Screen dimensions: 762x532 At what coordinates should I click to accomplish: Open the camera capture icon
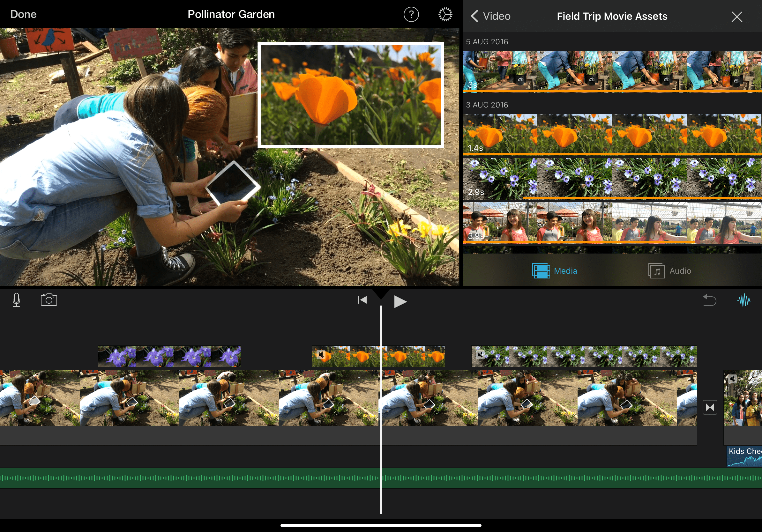pyautogui.click(x=49, y=300)
